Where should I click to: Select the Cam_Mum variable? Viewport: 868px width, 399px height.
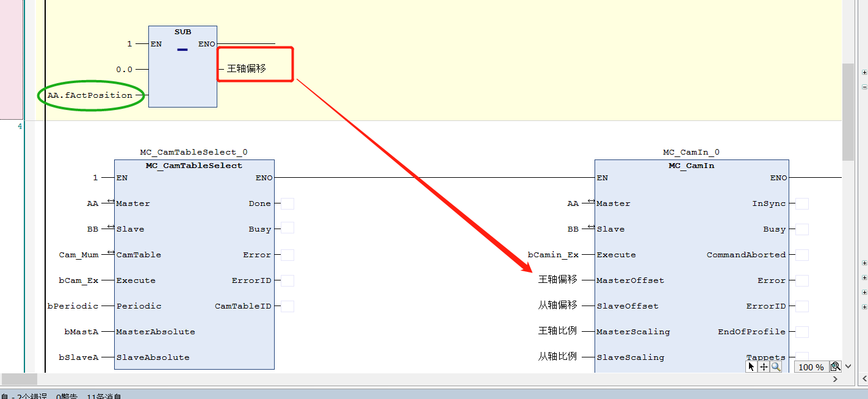tap(79, 255)
